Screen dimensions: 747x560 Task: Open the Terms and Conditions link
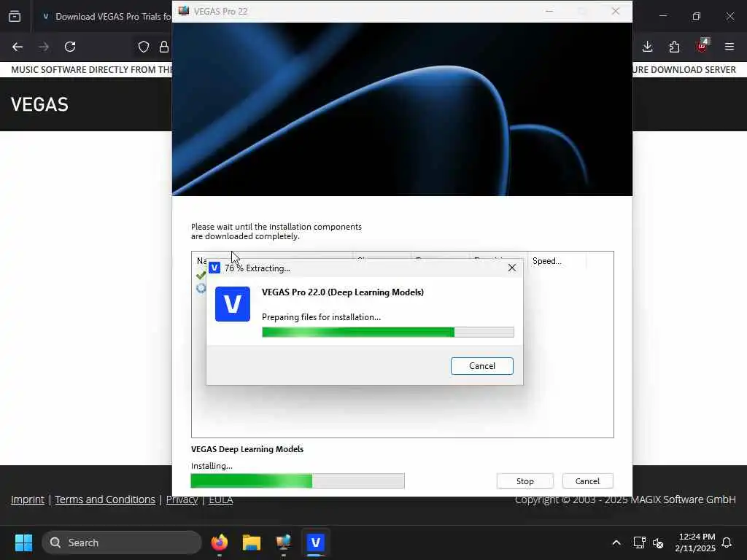105,499
